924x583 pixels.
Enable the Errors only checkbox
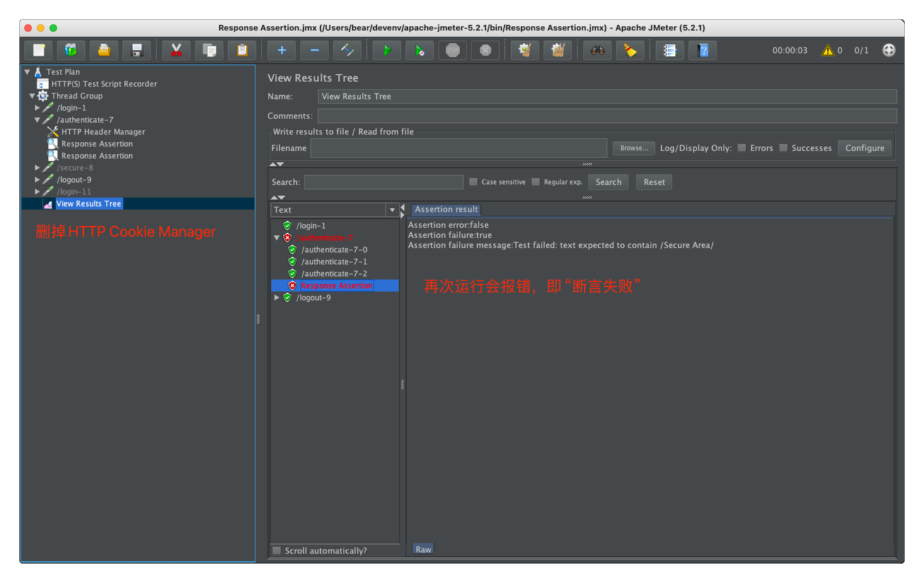coord(742,148)
